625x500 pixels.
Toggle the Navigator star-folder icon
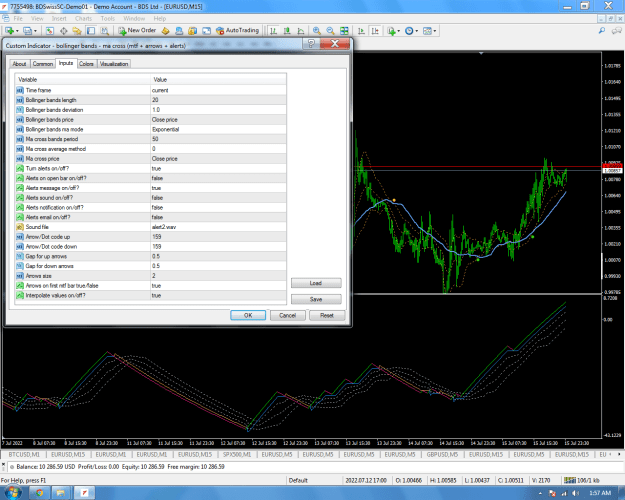click(77, 31)
